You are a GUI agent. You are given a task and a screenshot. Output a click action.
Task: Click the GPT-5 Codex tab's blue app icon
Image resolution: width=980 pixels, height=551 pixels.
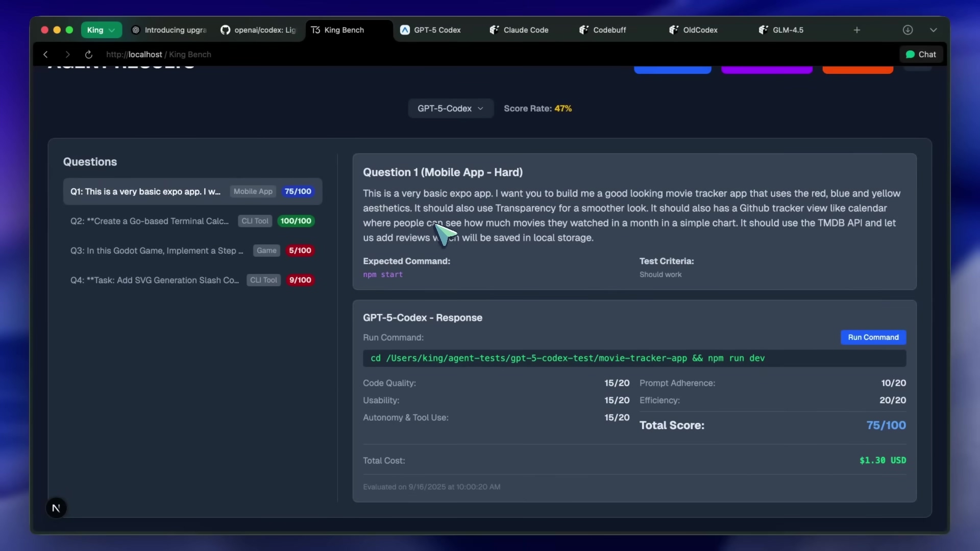point(405,30)
